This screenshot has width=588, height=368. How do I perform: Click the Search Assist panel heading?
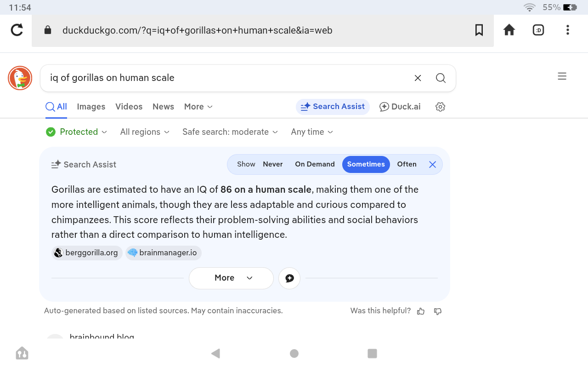pos(84,164)
